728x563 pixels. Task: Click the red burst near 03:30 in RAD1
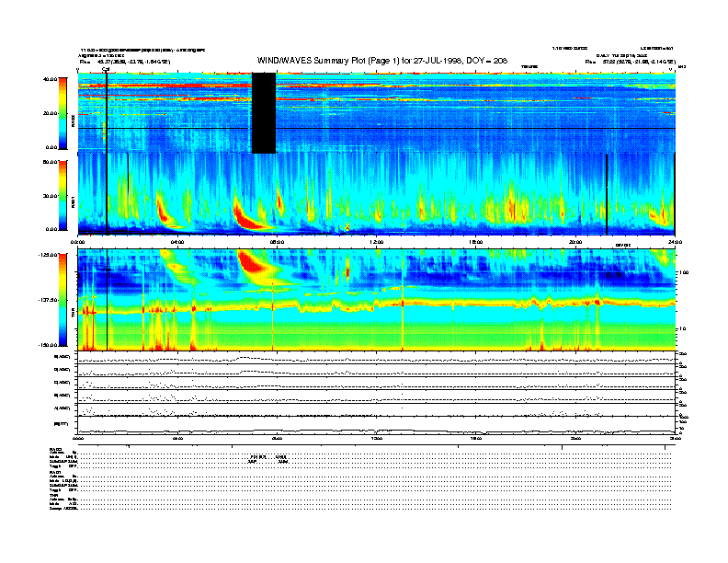click(x=163, y=212)
